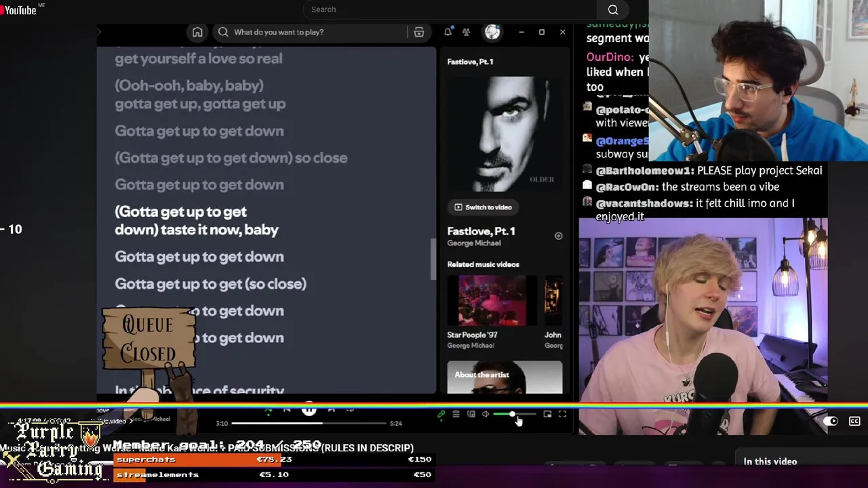Click the lyrics panel scrollbar
868x488 pixels.
433,259
